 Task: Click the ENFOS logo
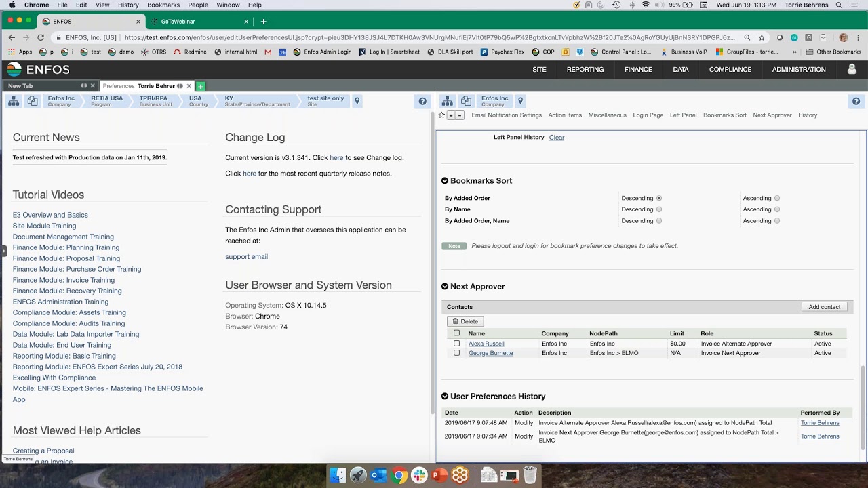[x=38, y=69]
